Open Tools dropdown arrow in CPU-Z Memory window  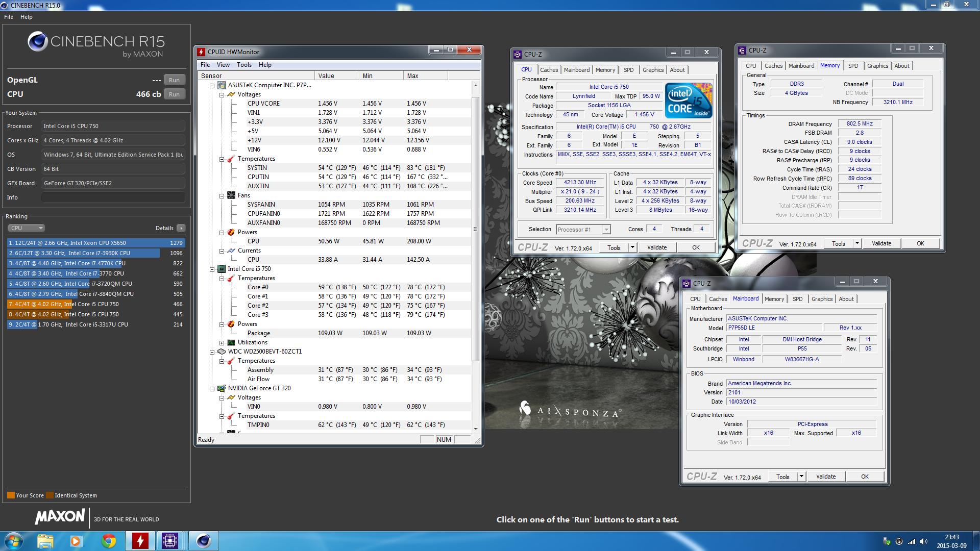click(857, 243)
